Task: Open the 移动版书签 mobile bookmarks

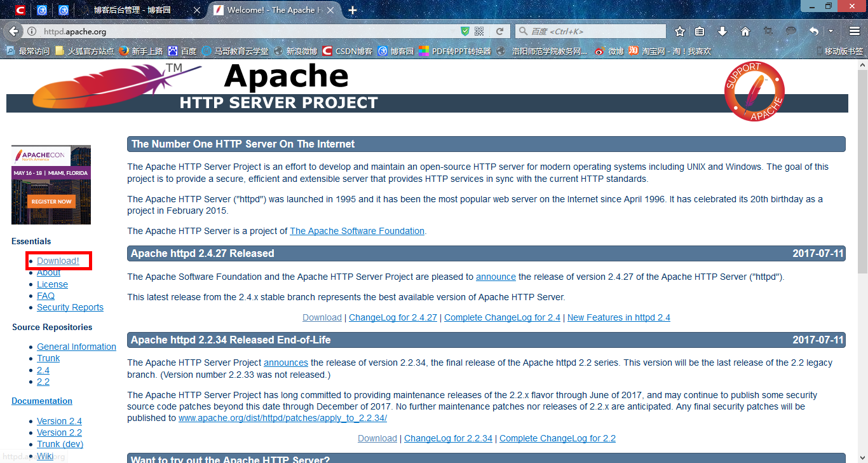Action: (839, 51)
